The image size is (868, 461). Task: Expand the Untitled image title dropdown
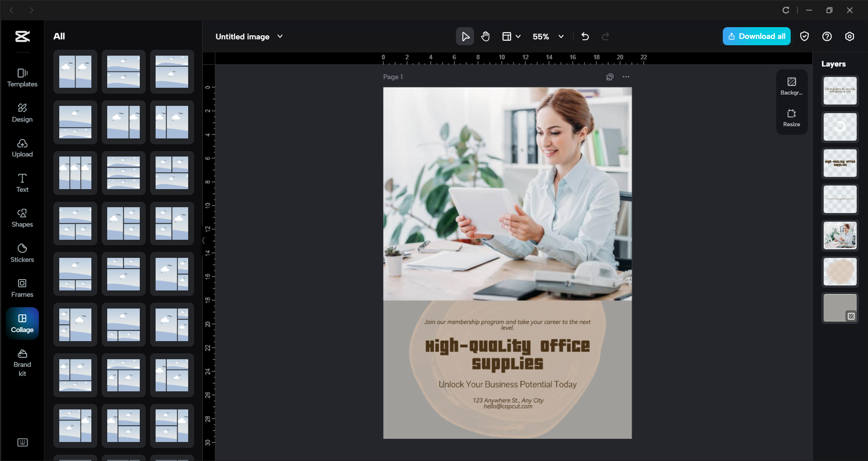coord(280,36)
